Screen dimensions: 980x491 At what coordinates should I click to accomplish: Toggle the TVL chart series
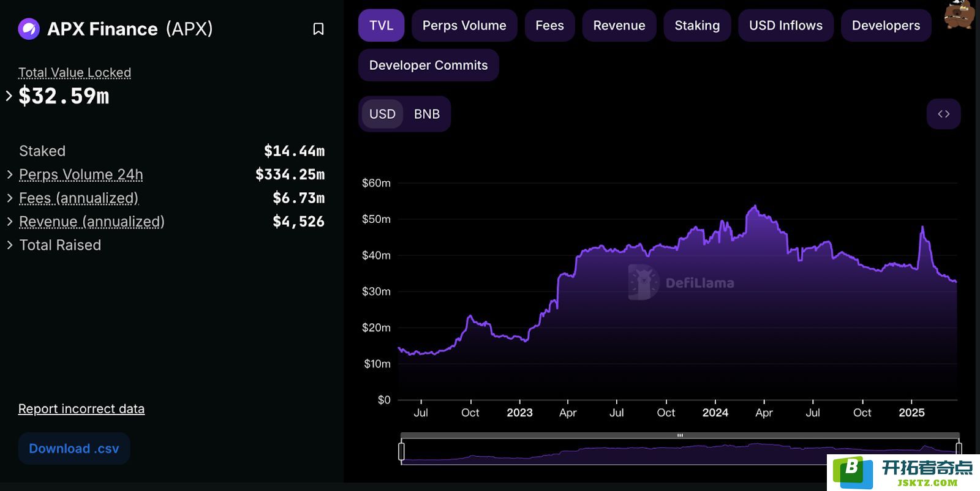pyautogui.click(x=382, y=25)
